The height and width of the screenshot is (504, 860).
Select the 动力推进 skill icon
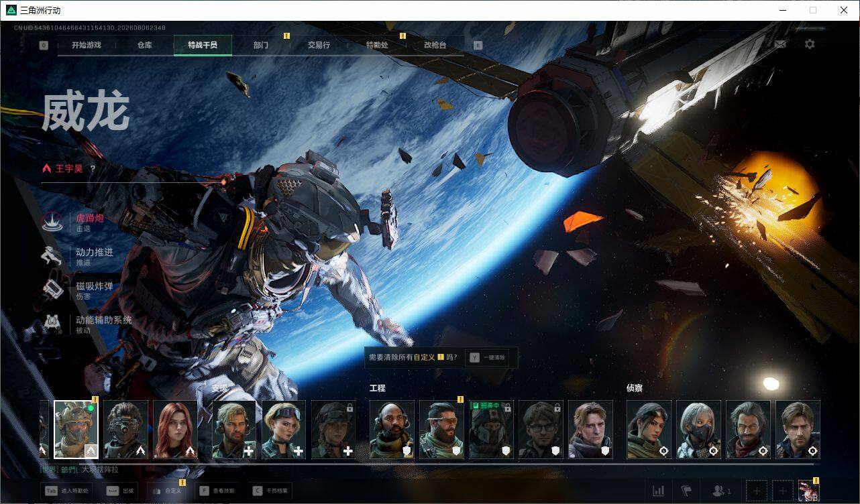point(52,255)
